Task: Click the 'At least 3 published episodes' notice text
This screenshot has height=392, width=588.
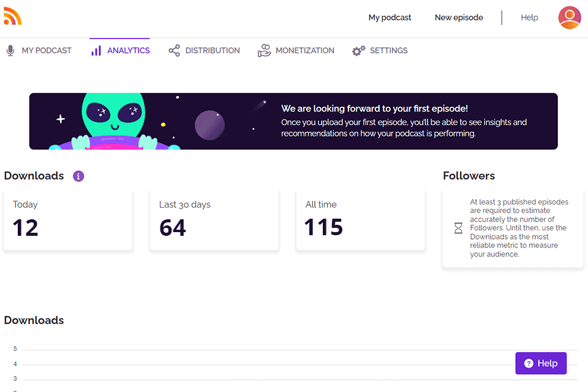Action: [519, 228]
